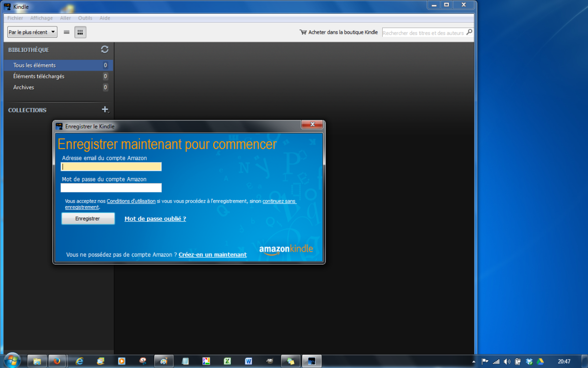The image size is (588, 368).
Task: Click the Amazon account password field
Action: tap(111, 188)
